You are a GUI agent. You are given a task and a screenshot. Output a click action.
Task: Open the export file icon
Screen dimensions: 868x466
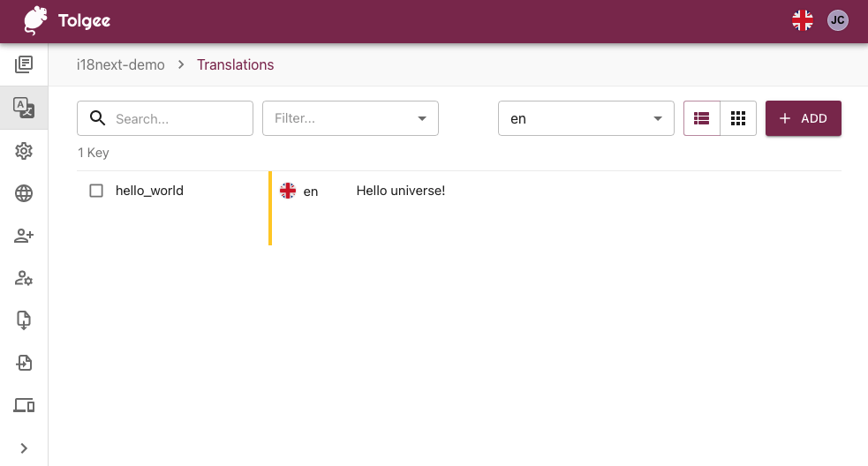[24, 363]
